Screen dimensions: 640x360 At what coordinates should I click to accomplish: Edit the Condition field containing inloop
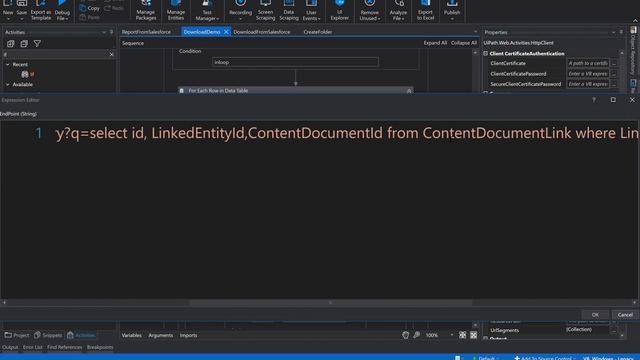tap(295, 62)
